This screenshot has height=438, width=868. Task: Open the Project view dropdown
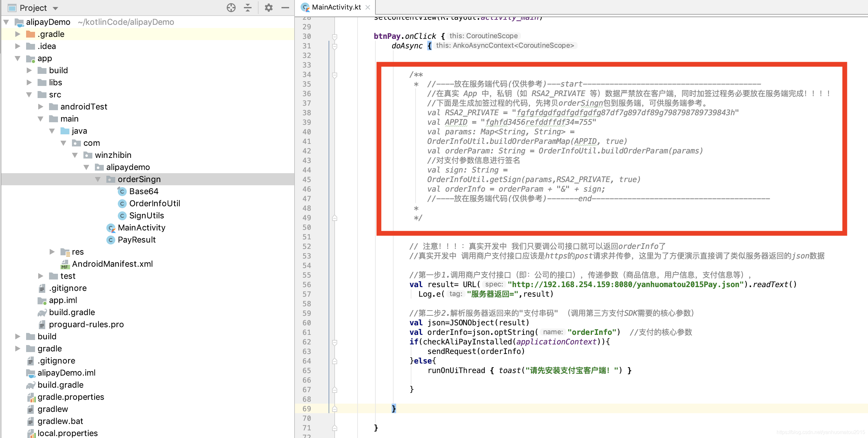tap(56, 8)
